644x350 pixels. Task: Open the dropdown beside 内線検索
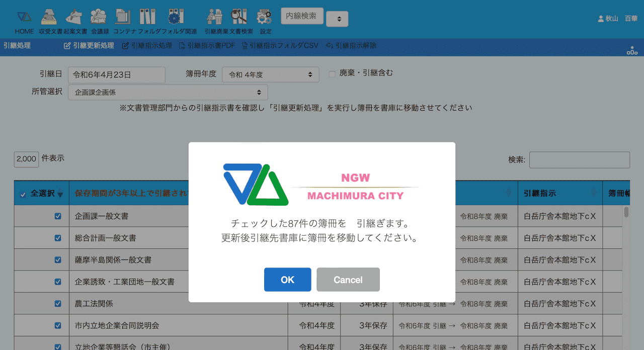[x=337, y=19]
